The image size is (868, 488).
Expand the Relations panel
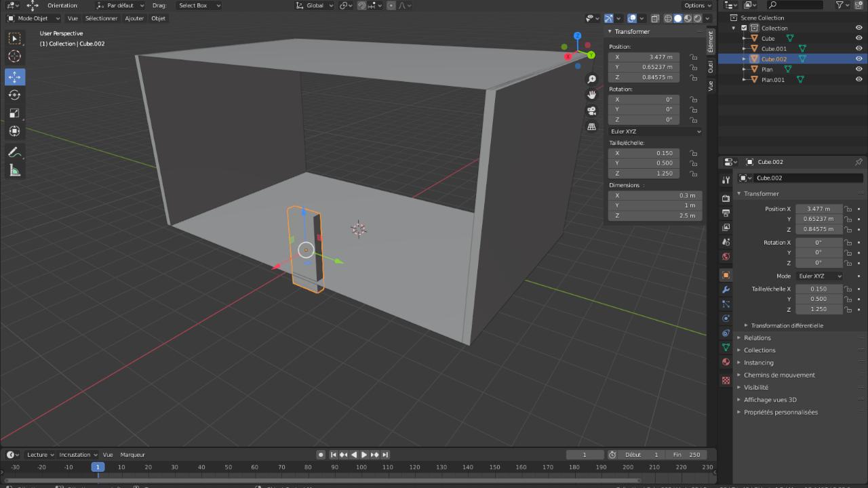757,338
